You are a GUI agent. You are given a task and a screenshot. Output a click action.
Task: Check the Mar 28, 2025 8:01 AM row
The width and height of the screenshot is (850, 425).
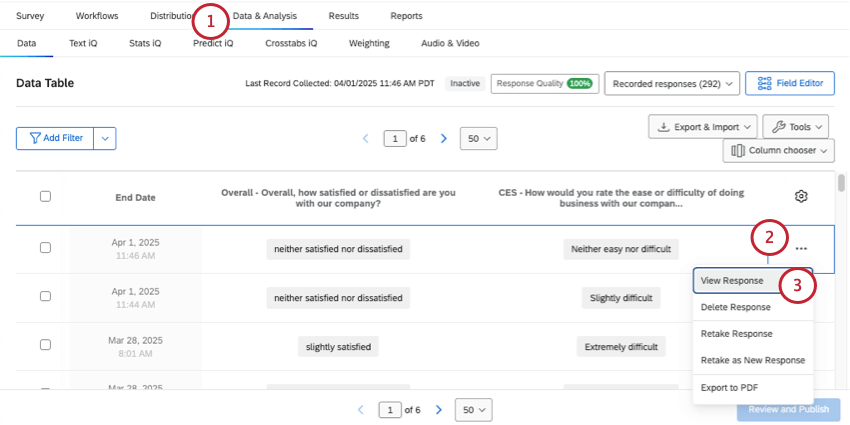click(x=46, y=345)
